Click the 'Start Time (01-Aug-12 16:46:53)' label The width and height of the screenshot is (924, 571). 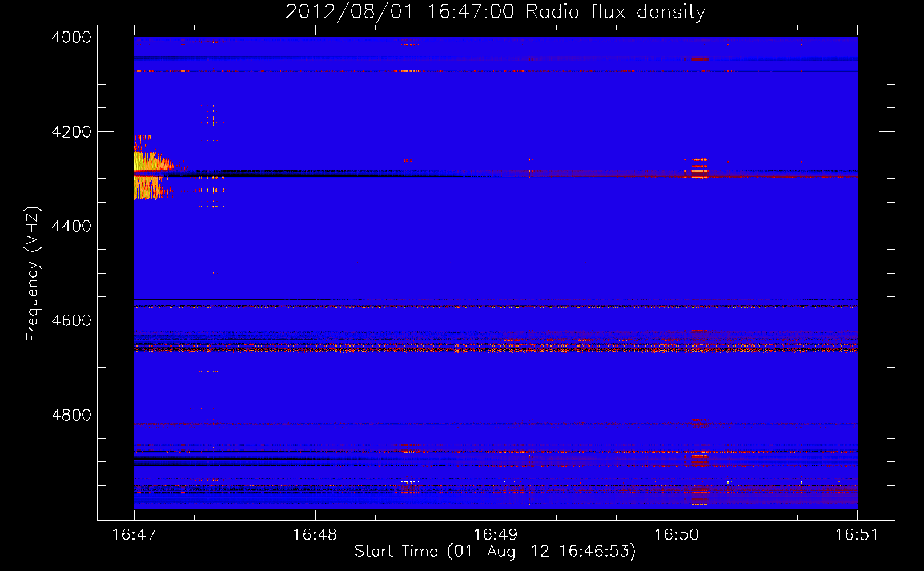pos(495,552)
